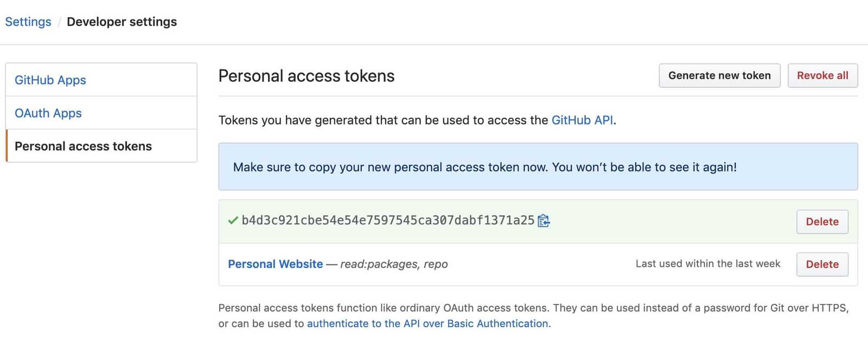Open Settings via the breadcrumb
The width and height of the screenshot is (868, 345).
[28, 22]
